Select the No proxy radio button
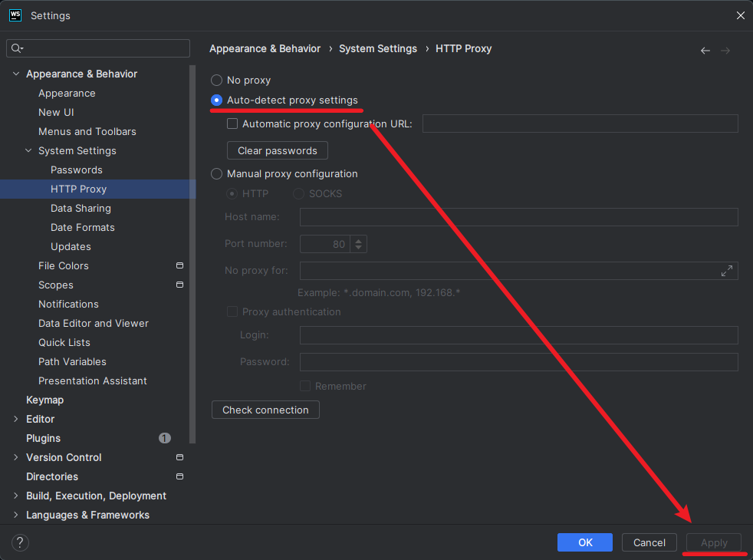Viewport: 753px width, 560px height. pos(217,81)
